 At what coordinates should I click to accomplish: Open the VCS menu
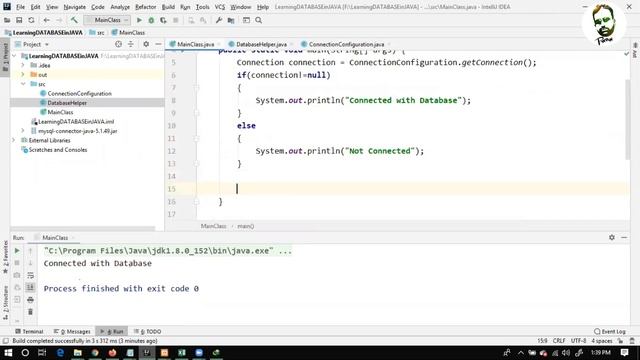220,7
